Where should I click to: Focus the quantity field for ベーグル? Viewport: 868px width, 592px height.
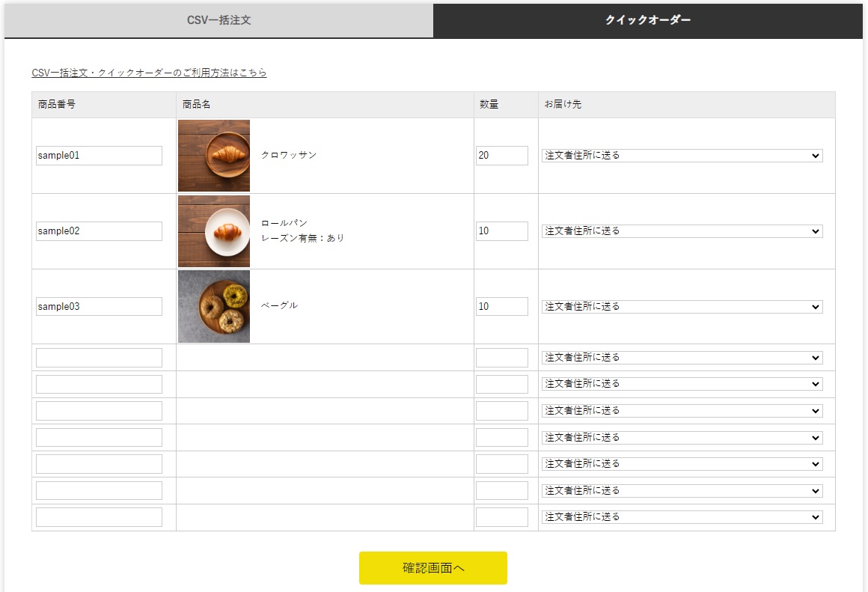(501, 307)
